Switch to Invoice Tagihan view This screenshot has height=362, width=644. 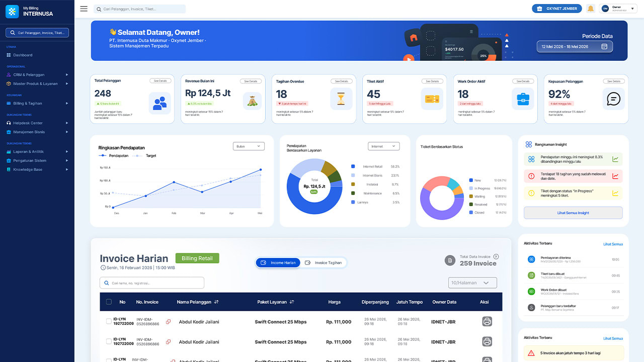point(324,262)
